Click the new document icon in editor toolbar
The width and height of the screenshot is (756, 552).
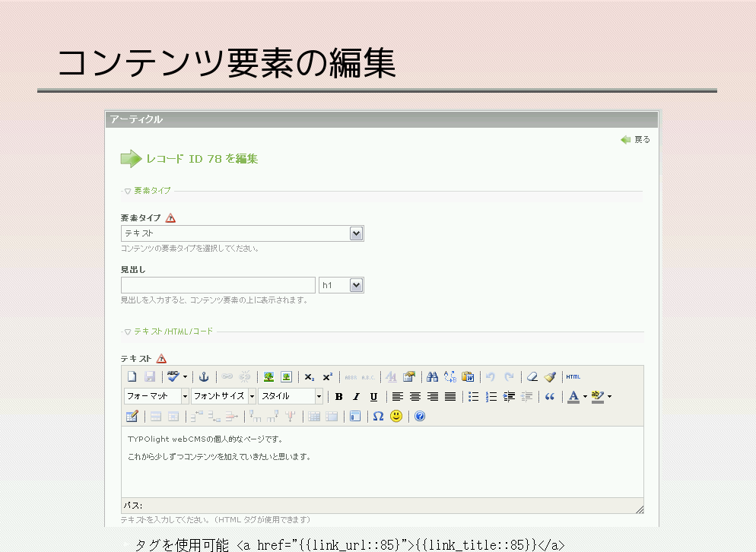pos(132,376)
